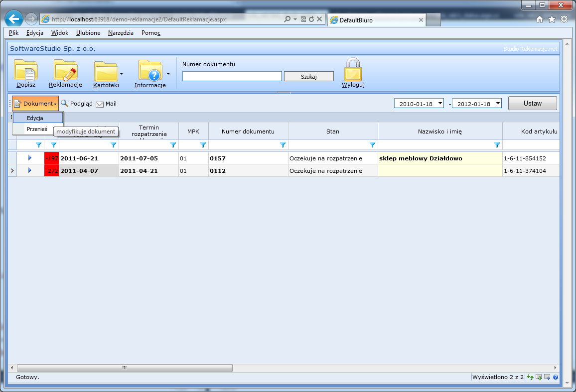Select the red -197 days cell

pos(51,158)
